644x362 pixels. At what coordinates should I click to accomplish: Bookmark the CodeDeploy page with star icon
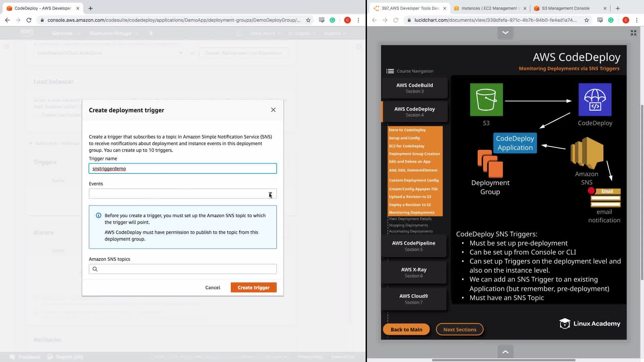tap(308, 20)
